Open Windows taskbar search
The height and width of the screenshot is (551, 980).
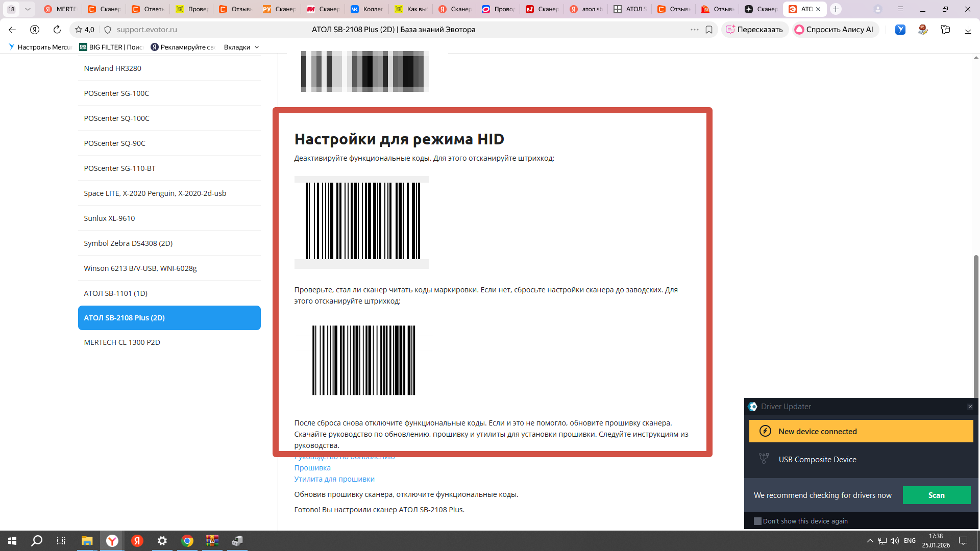(37, 541)
